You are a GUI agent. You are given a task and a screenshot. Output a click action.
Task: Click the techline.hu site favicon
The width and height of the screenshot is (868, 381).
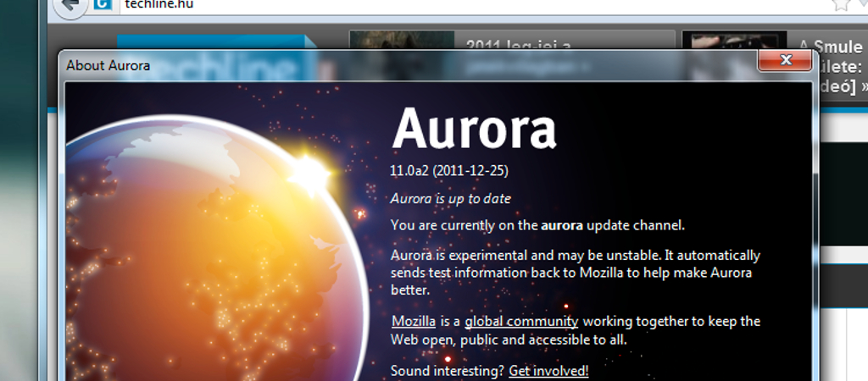103,4
